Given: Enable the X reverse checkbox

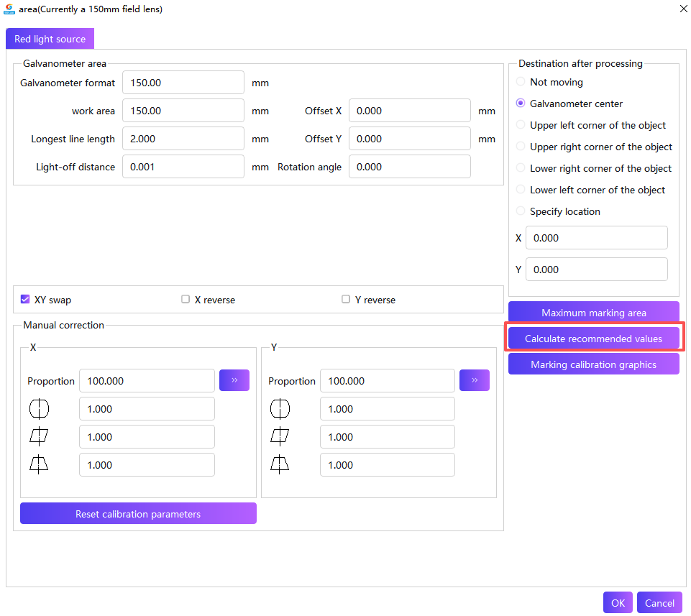Looking at the screenshot, I should click(186, 300).
